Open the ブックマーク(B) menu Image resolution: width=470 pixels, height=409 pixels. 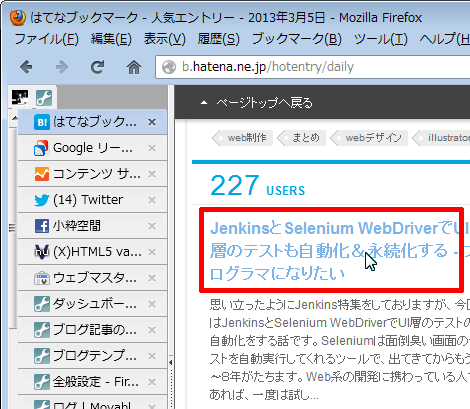(x=297, y=39)
